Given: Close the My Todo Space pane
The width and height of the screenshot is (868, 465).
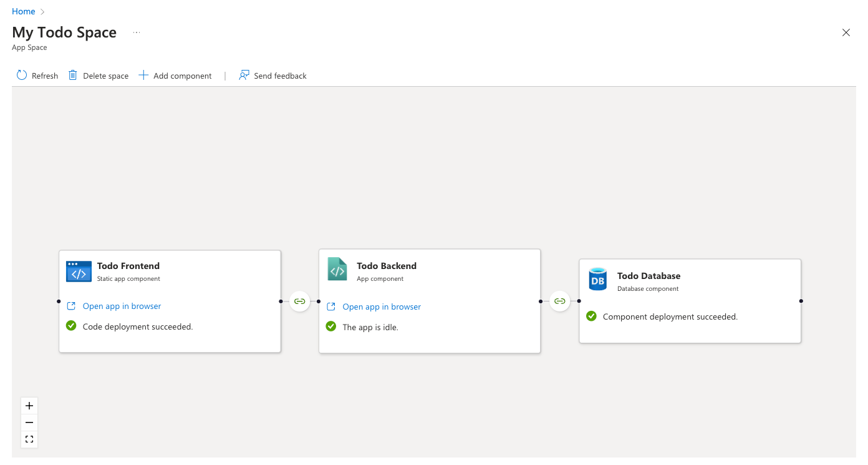Looking at the screenshot, I should point(846,32).
